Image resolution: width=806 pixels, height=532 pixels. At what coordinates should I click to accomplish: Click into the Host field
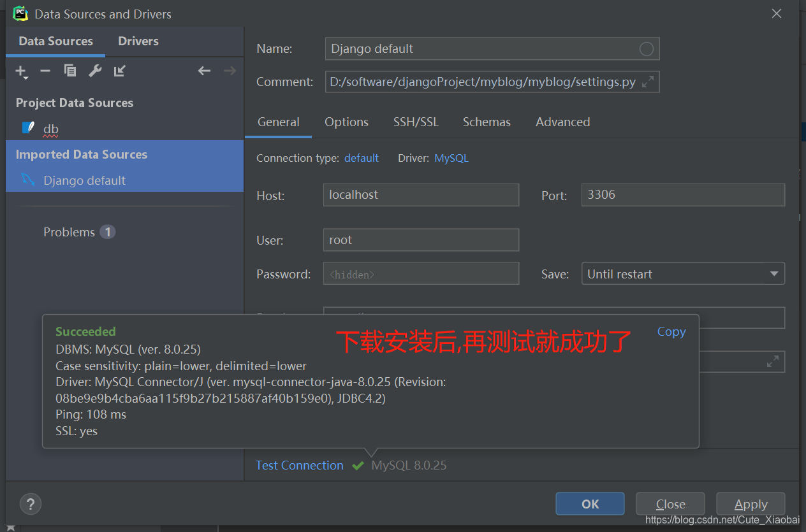tap(421, 195)
